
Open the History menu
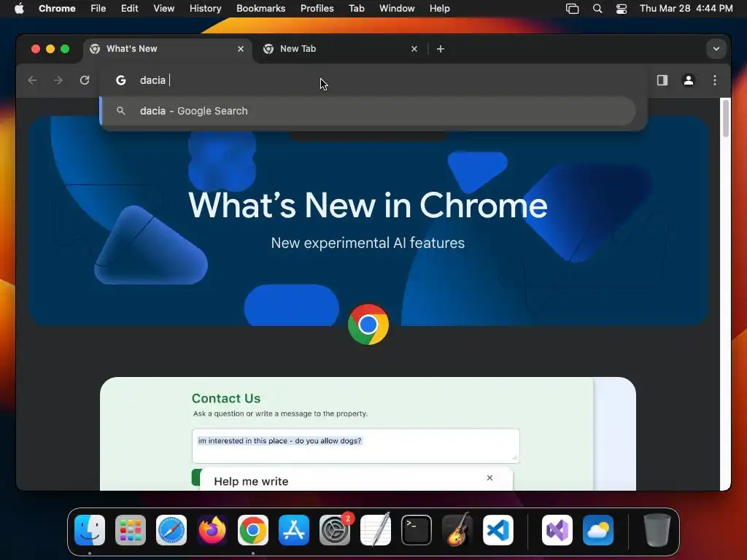tap(205, 8)
